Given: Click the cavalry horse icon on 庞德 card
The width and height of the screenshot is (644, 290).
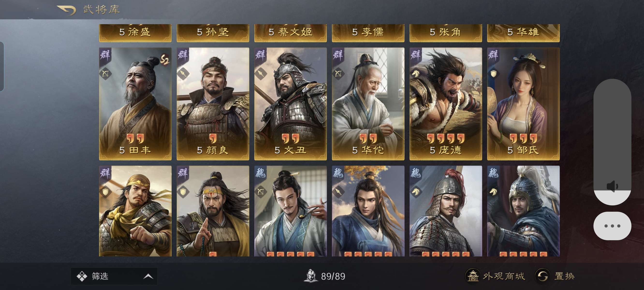Looking at the screenshot, I should (x=416, y=73).
